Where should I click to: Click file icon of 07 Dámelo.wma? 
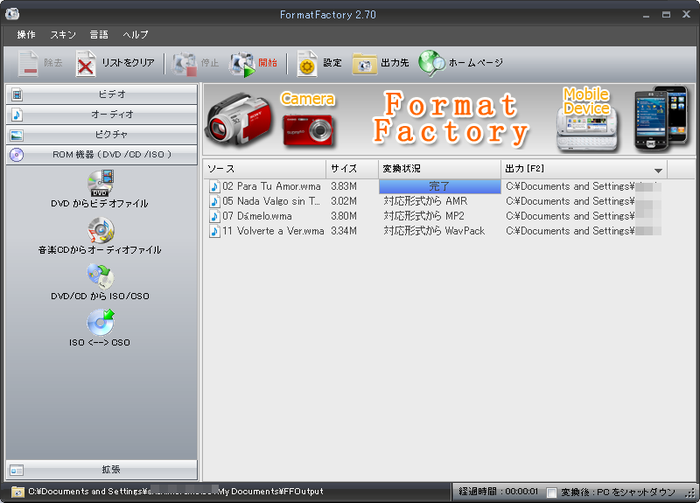tap(215, 216)
